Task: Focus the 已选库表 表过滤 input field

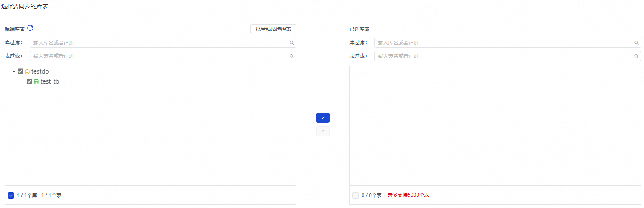Action: tap(507, 56)
